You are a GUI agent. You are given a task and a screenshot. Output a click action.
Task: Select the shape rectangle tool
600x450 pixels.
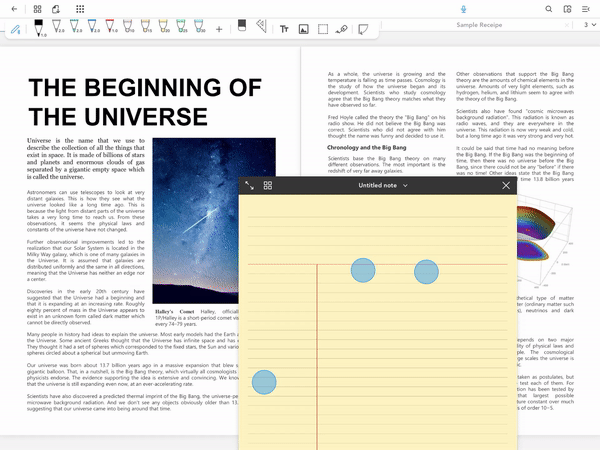click(x=323, y=29)
